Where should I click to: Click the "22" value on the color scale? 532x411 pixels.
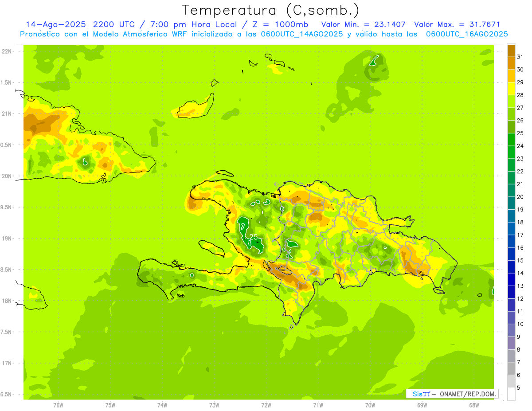click(x=520, y=171)
